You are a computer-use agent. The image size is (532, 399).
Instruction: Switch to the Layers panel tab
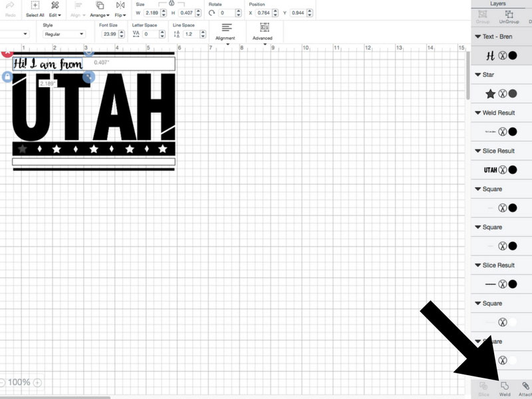pyautogui.click(x=497, y=4)
